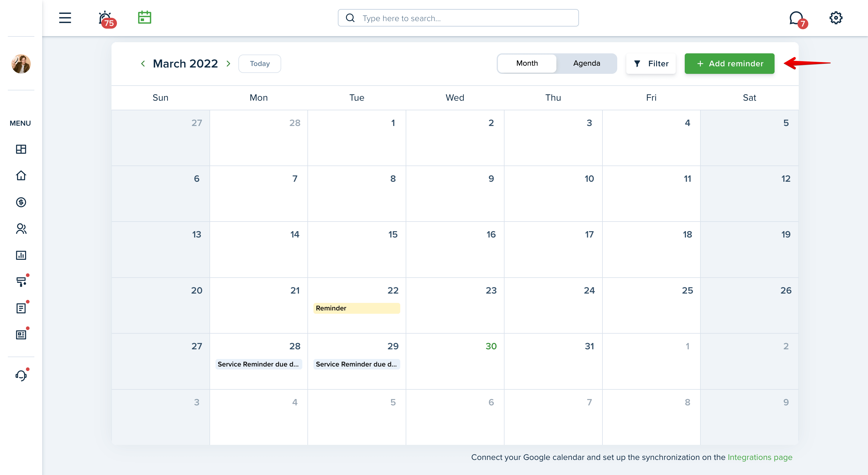Screen dimensions: 868x475
Task: Select March 7 date cell
Action: coord(259,194)
